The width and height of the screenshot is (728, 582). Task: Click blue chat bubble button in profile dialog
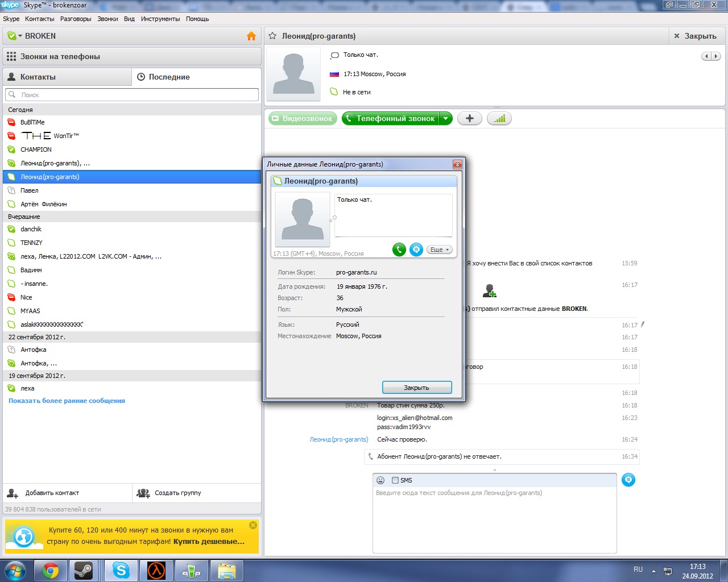[x=416, y=250]
